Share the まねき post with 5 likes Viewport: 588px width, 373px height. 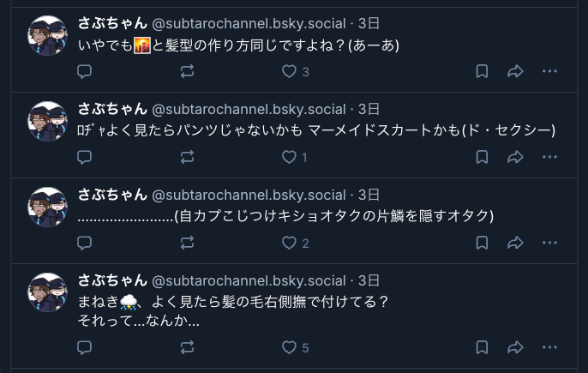515,347
